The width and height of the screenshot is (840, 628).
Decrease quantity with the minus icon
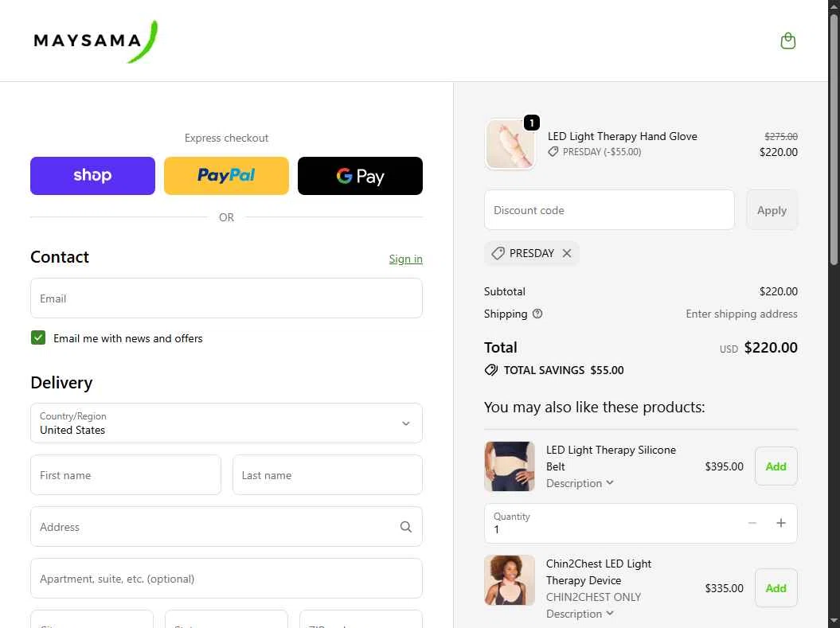point(752,523)
